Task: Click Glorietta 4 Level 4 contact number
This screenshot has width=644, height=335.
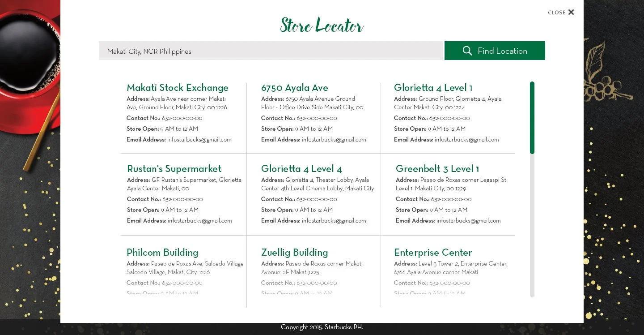Action: pos(299,199)
